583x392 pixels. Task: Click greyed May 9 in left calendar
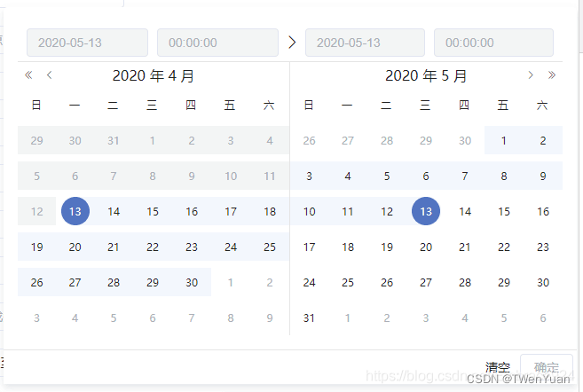(270, 318)
